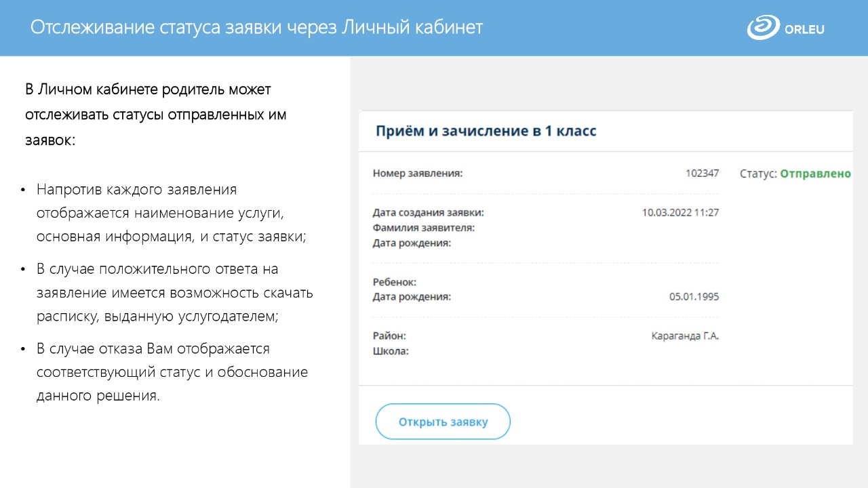
Task: Click the district value 'Караганда Г.А.'
Action: pos(685,336)
